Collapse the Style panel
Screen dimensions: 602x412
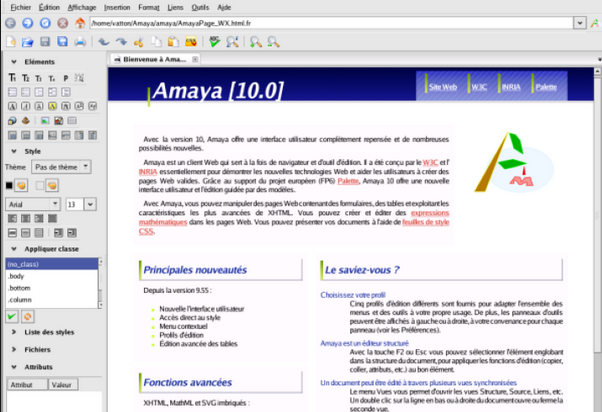coord(14,151)
